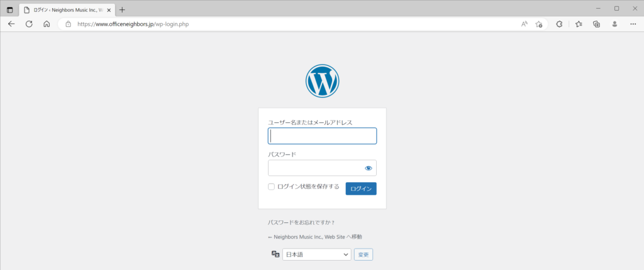The image size is (644, 270).
Task: Open the パスワードをお忘れですか link
Action: 301,222
